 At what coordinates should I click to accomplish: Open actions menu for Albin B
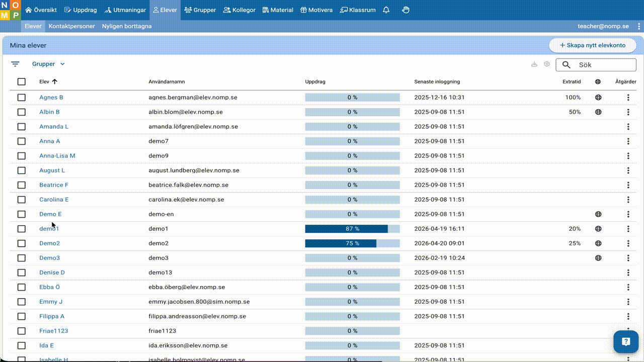pyautogui.click(x=628, y=112)
